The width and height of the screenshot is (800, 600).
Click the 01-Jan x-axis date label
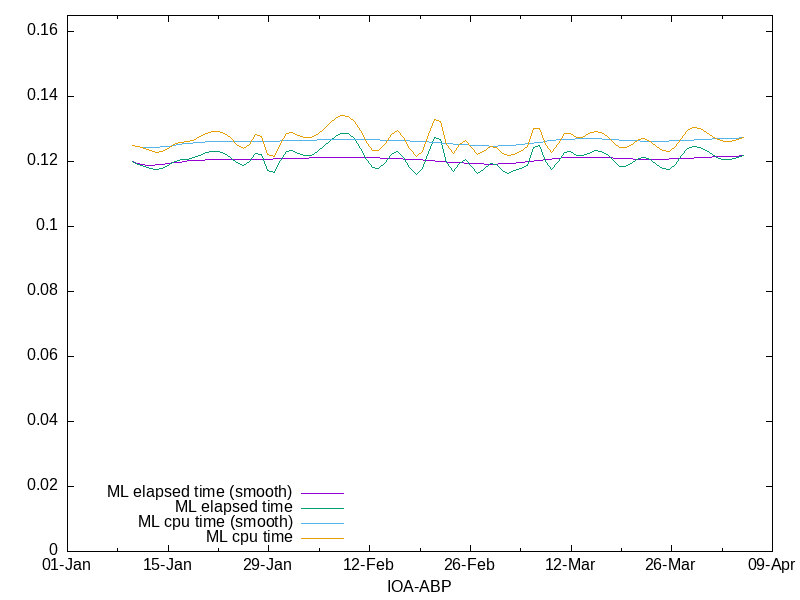[67, 565]
